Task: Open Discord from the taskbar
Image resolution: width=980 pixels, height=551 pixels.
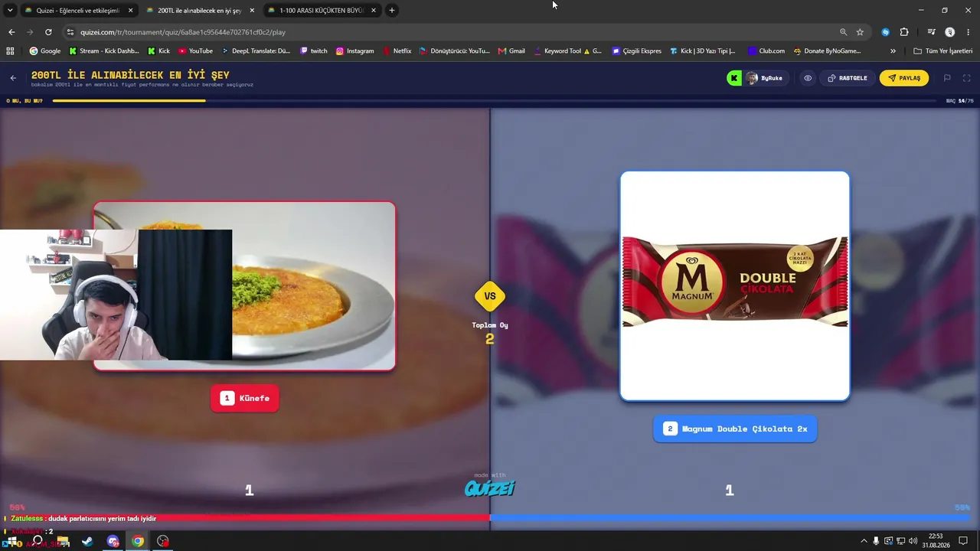Action: [x=113, y=541]
